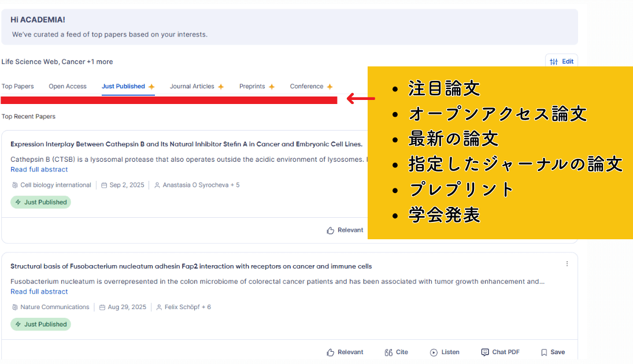Open Chat PDF for the Fusobacterium paper
The image size is (633, 364).
500,352
